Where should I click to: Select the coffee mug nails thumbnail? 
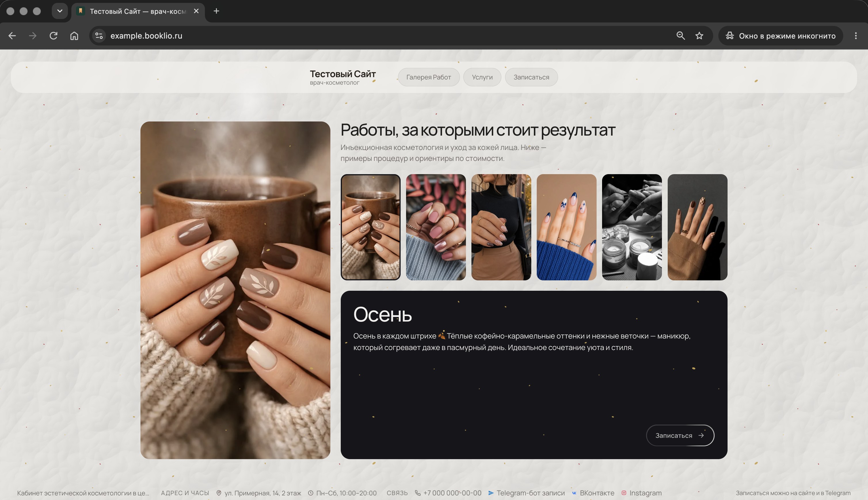coord(370,227)
